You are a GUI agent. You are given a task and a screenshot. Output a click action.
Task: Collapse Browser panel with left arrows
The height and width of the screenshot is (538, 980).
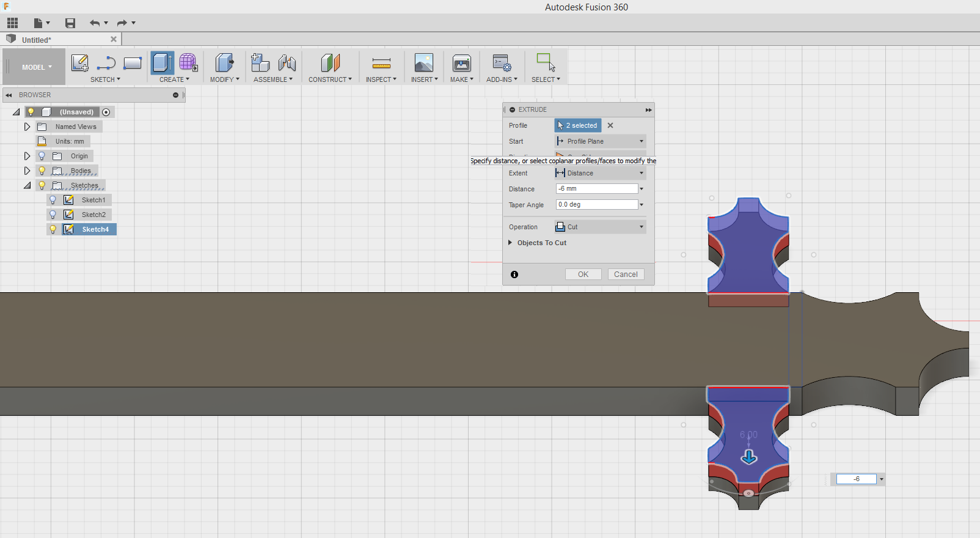(9, 95)
